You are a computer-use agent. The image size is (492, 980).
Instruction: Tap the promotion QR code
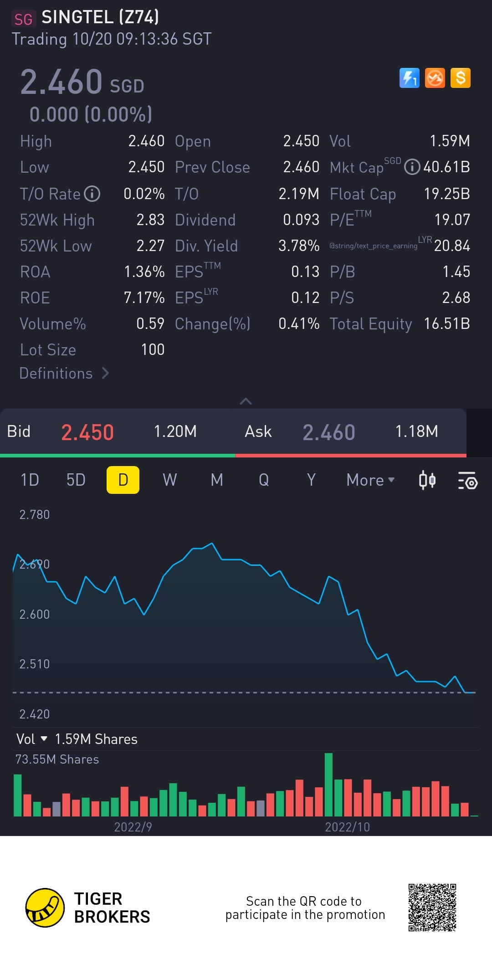[432, 908]
